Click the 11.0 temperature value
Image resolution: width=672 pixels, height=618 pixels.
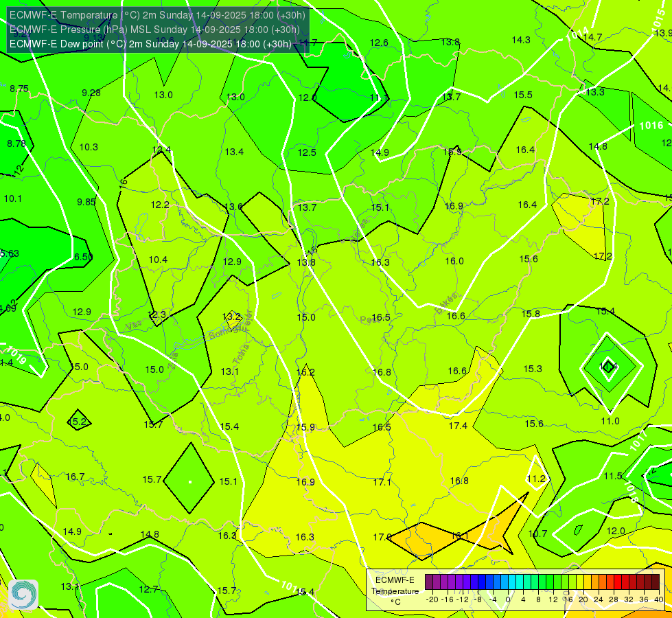(610, 421)
